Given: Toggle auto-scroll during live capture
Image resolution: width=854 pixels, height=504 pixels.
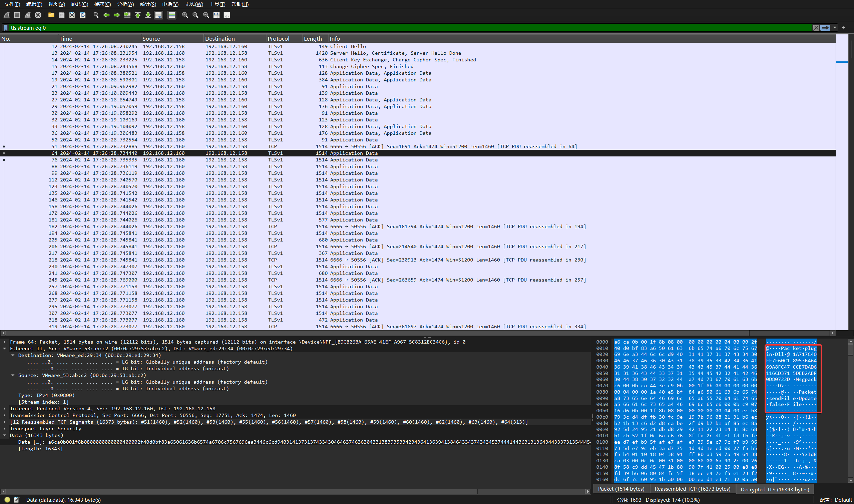Looking at the screenshot, I should (x=158, y=15).
